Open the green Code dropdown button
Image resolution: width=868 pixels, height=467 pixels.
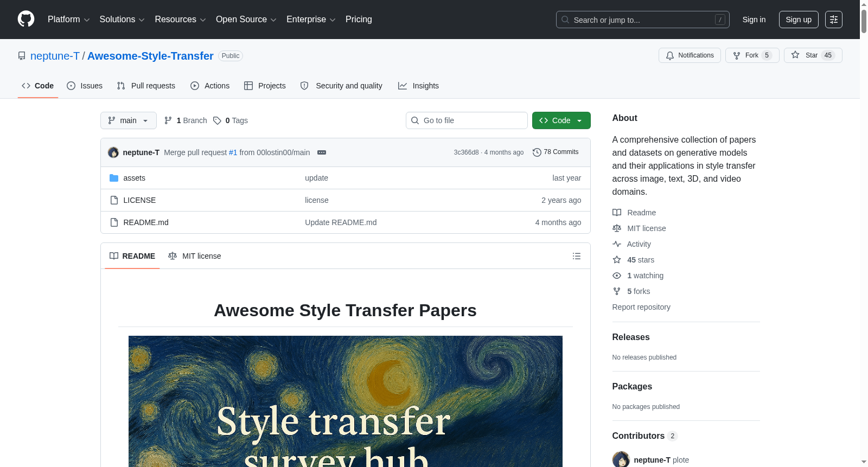pos(561,120)
